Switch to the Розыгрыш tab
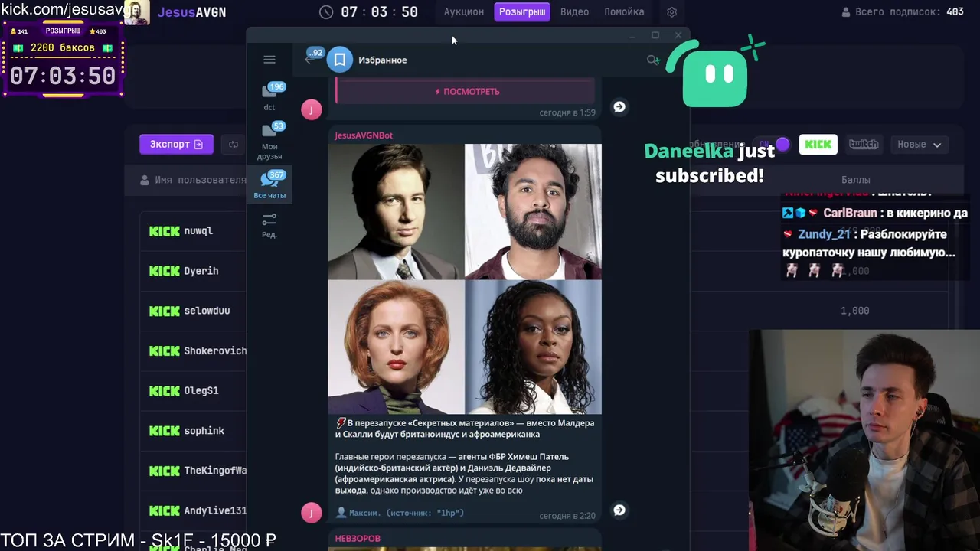 (x=522, y=12)
